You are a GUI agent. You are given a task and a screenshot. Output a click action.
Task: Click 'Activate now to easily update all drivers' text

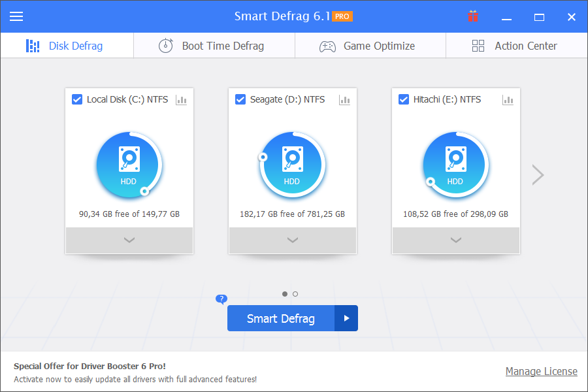135,379
